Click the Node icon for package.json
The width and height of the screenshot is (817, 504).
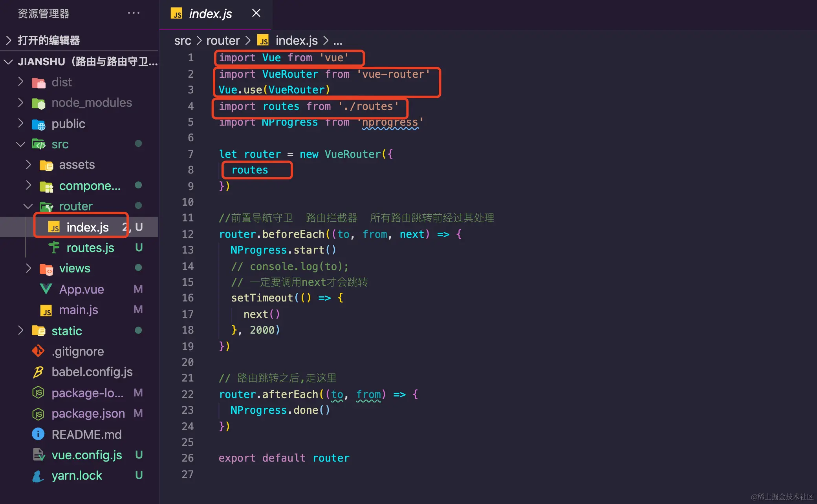pyautogui.click(x=38, y=413)
